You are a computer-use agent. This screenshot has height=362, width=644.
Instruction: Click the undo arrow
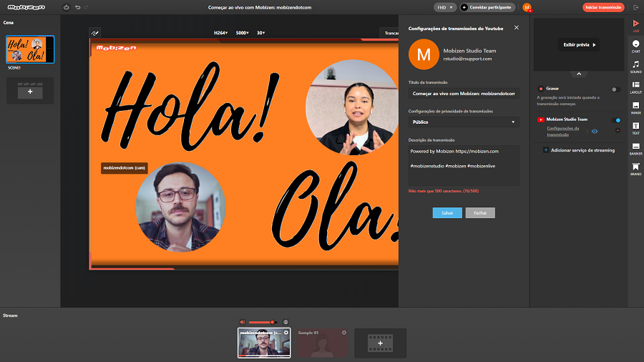[x=77, y=7]
